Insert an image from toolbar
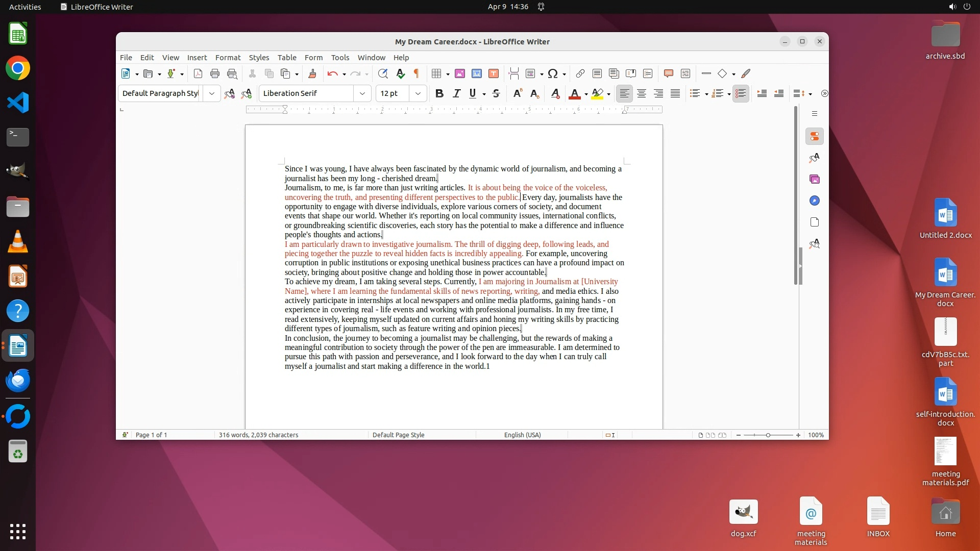The image size is (980, 551). point(460,73)
